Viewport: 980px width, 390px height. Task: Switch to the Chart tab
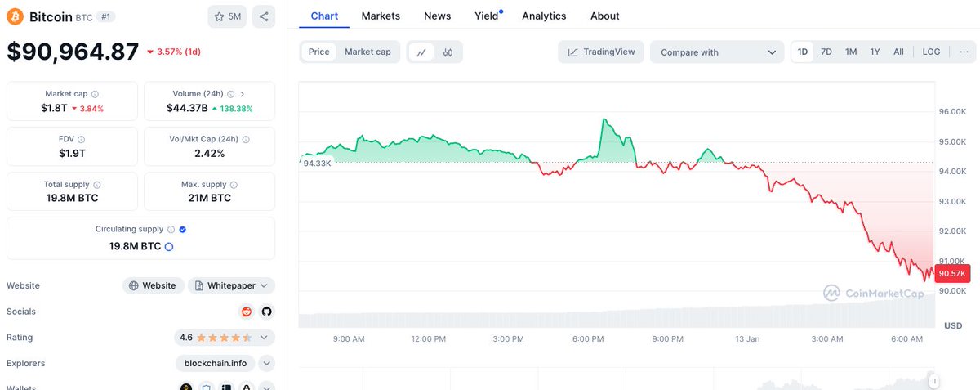click(x=324, y=16)
